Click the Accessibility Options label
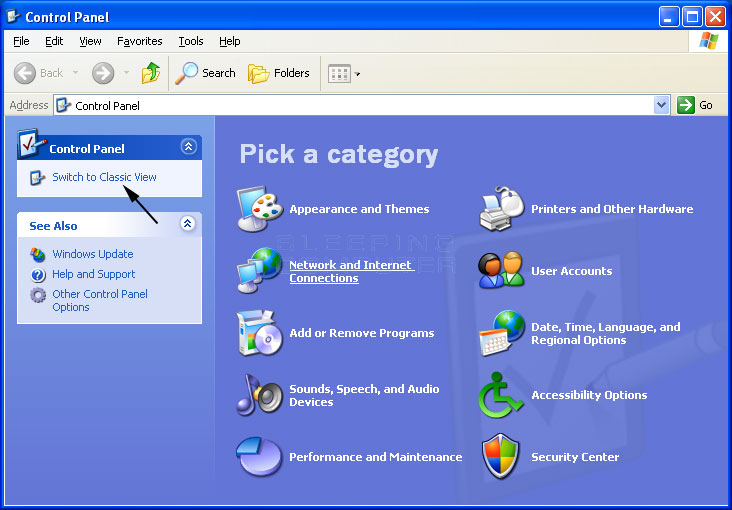The image size is (732, 510). pyautogui.click(x=589, y=395)
